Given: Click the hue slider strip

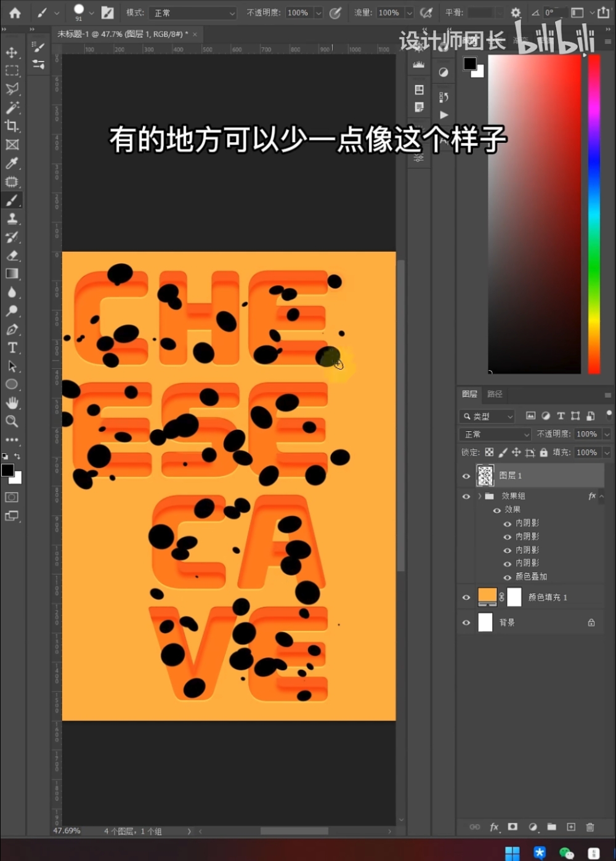Looking at the screenshot, I should pos(594,214).
